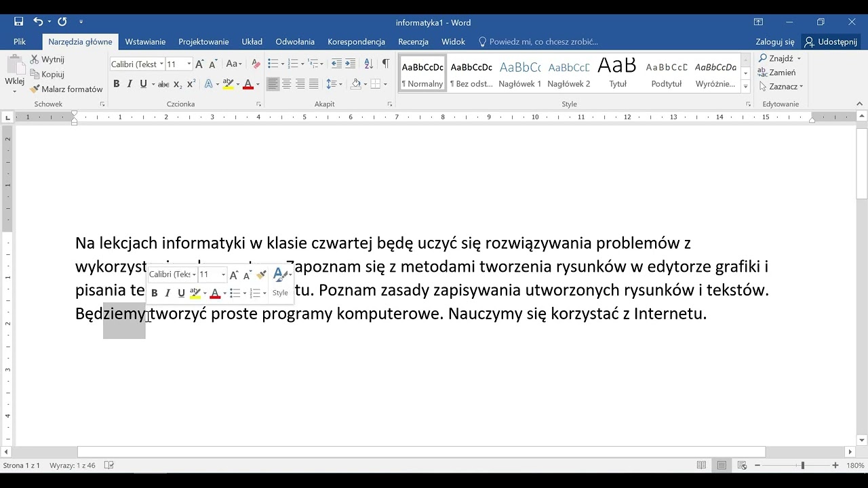
Task: Switch to Recenzja tab
Action: point(413,42)
